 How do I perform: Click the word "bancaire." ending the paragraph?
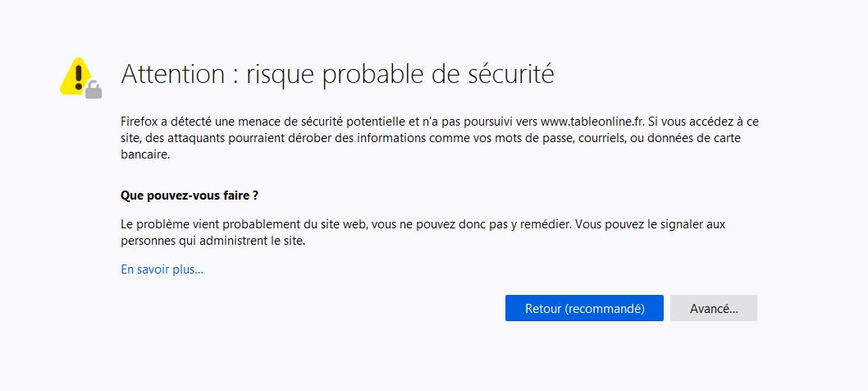(145, 155)
